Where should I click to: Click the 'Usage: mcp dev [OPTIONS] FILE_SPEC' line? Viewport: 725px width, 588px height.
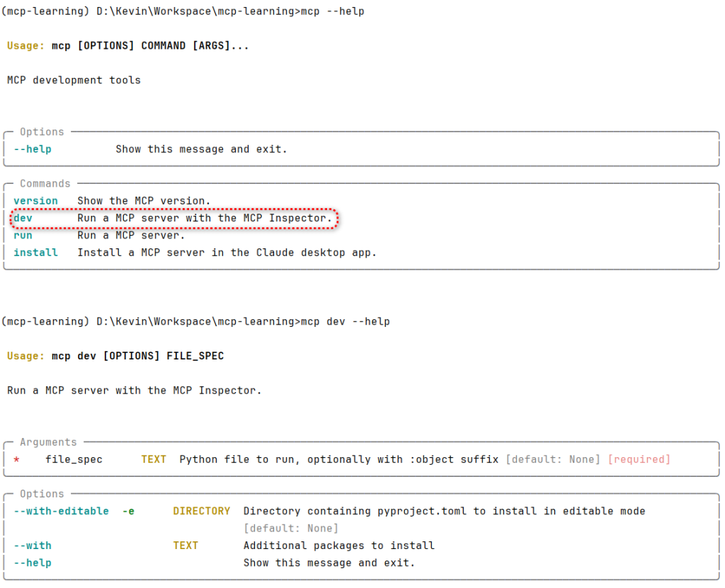(x=115, y=356)
